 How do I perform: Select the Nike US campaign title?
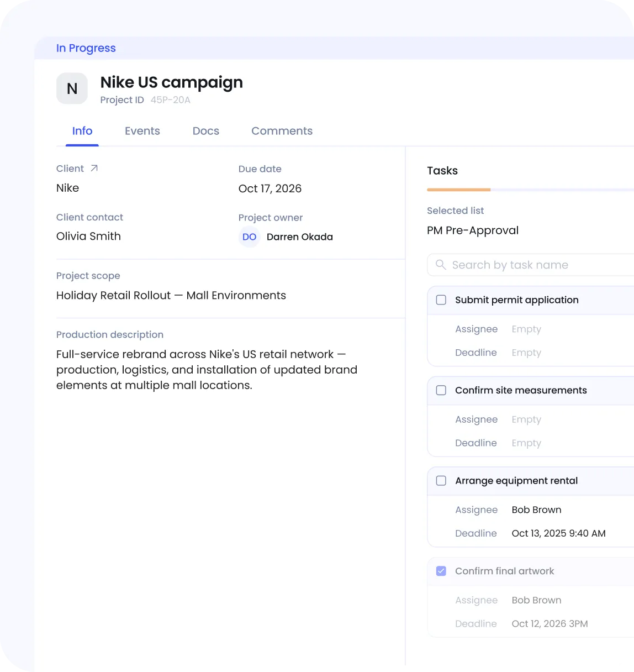point(172,82)
